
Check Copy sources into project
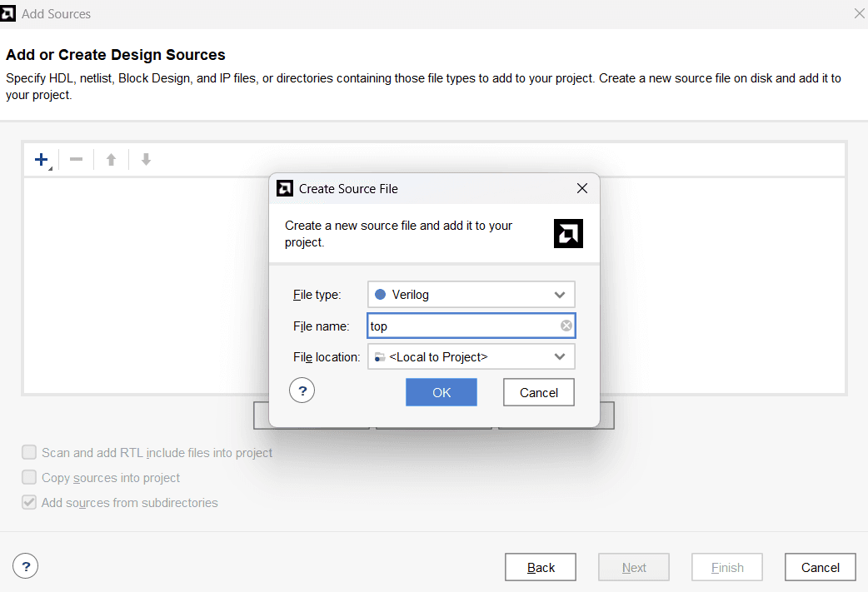coord(29,478)
